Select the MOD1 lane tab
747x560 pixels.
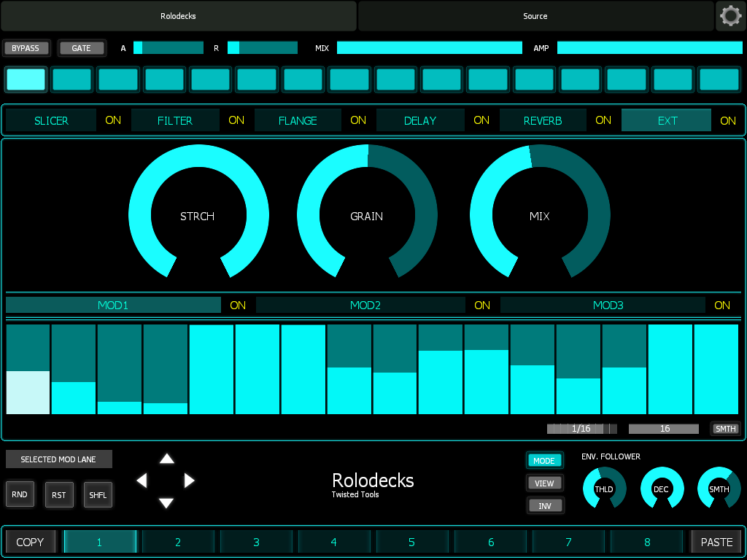[113, 306]
